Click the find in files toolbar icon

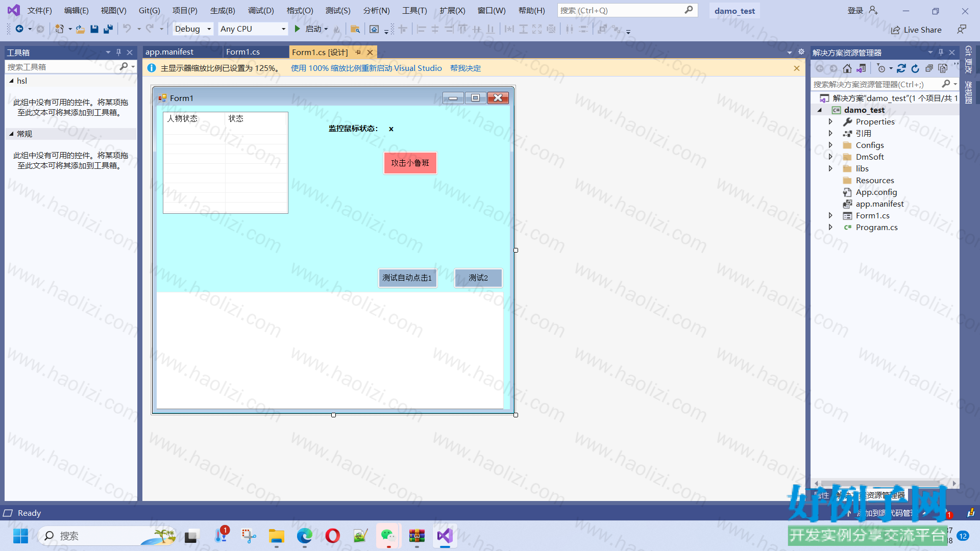click(x=355, y=29)
